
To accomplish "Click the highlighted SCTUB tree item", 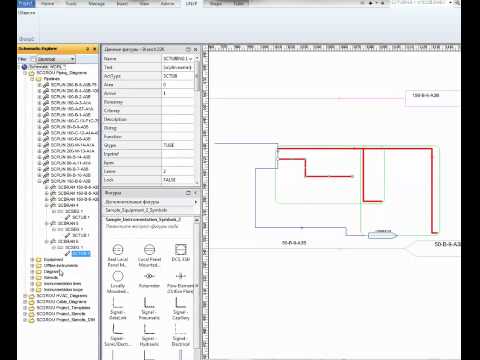I will (x=81, y=254).
